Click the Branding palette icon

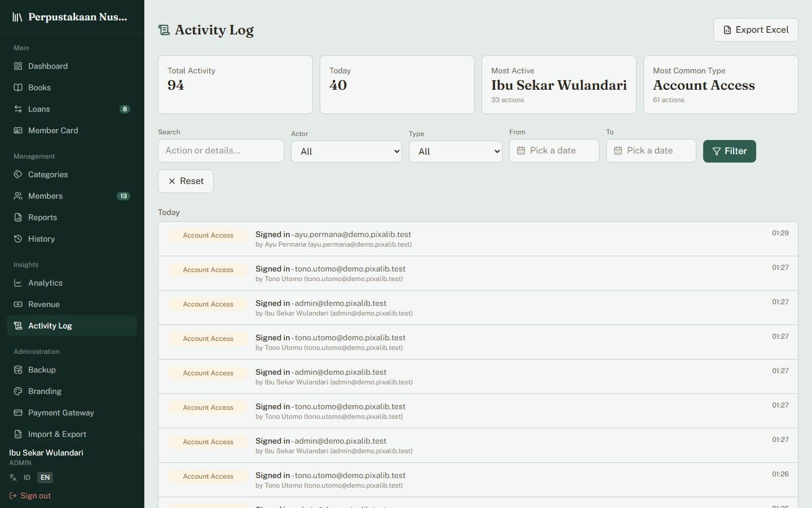(x=18, y=391)
